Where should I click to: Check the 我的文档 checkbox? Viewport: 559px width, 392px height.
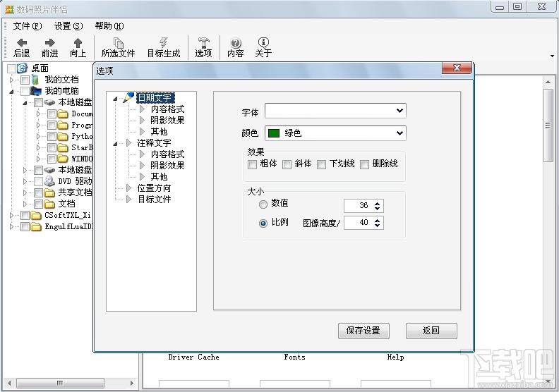click(x=25, y=80)
